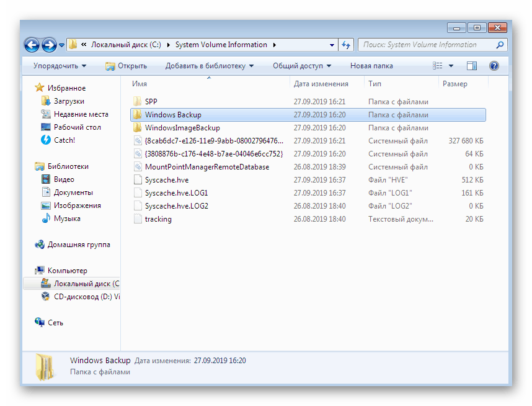This screenshot has width=532, height=406.
Task: Go back with the Back arrow button
Action: tap(32, 45)
